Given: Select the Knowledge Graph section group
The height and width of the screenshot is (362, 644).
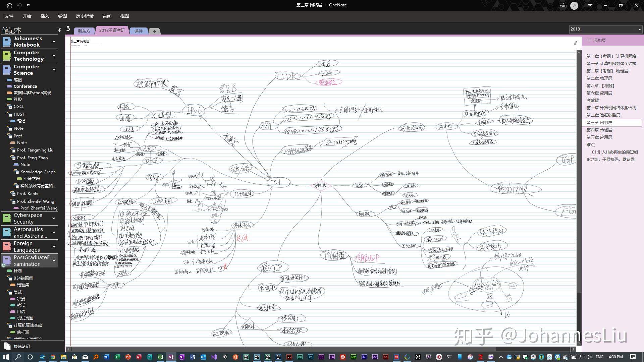Looking at the screenshot, I should point(38,172).
